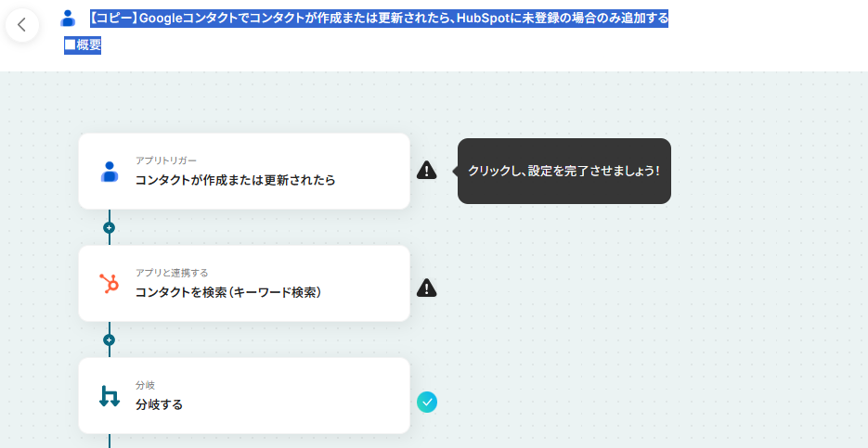The width and height of the screenshot is (868, 448).
Task: Add a step below the HubSpot search card
Action: point(109,339)
